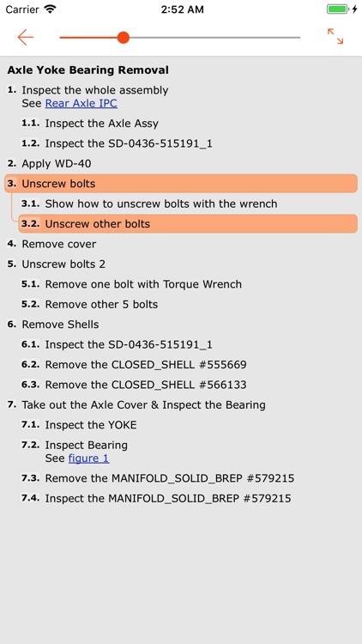Select step 3.2 Unscrew other bolts
The image size is (362, 644).
pos(188,224)
